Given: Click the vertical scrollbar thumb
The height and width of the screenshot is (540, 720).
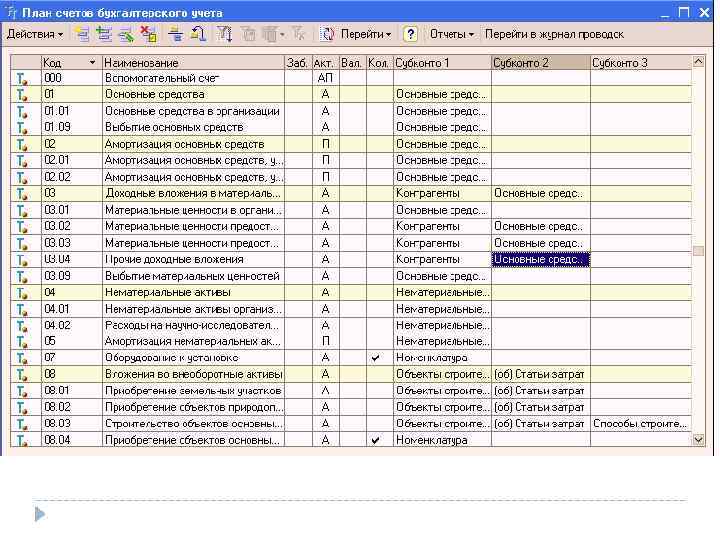Looking at the screenshot, I should [698, 251].
